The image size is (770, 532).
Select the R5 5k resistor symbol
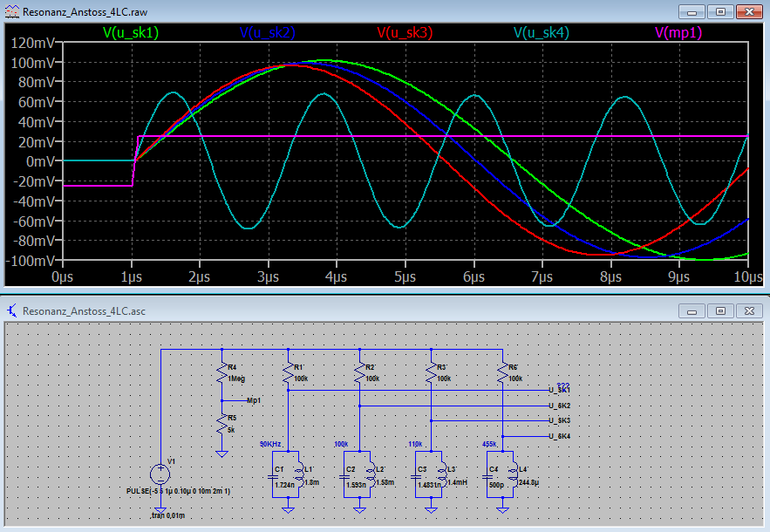(x=221, y=425)
